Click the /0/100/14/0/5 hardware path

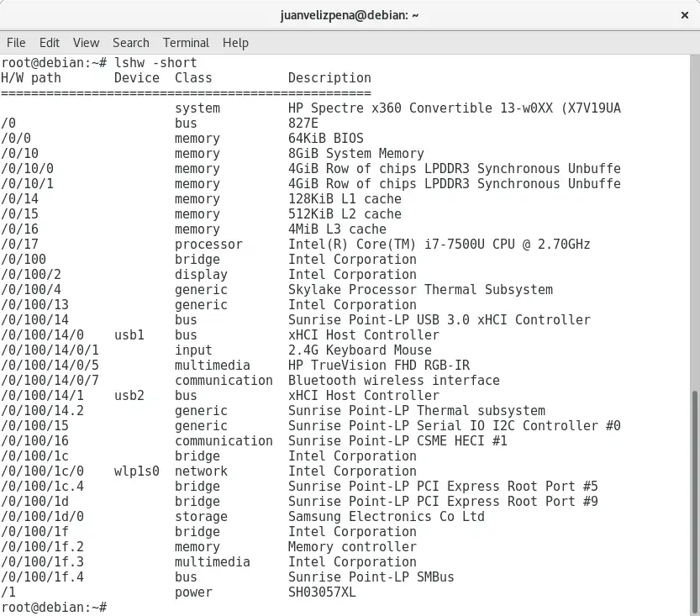50,366
